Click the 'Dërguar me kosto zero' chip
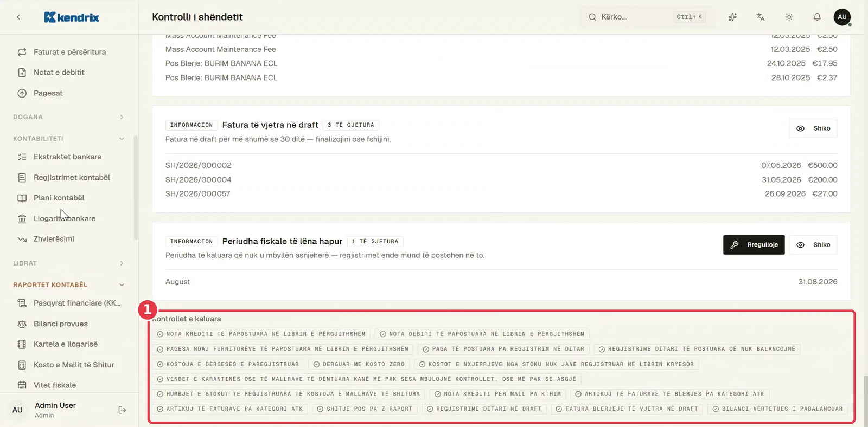This screenshot has width=868, height=427. point(359,364)
